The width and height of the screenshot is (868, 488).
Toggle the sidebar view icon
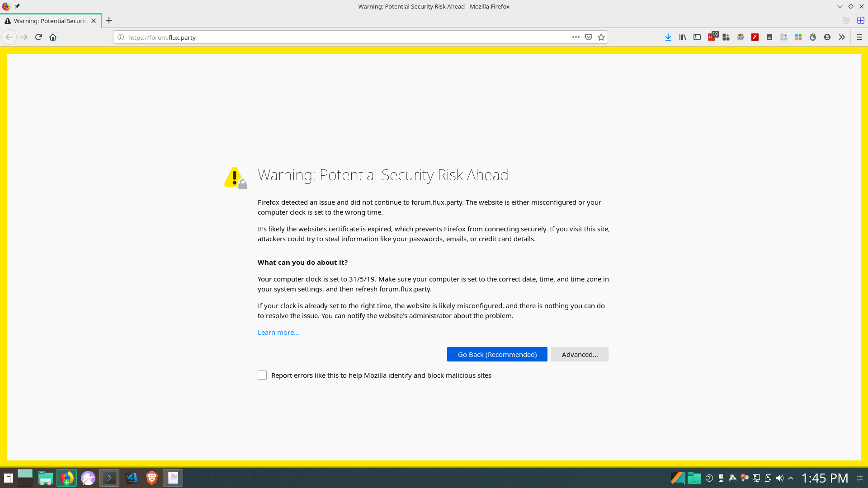pos(697,37)
